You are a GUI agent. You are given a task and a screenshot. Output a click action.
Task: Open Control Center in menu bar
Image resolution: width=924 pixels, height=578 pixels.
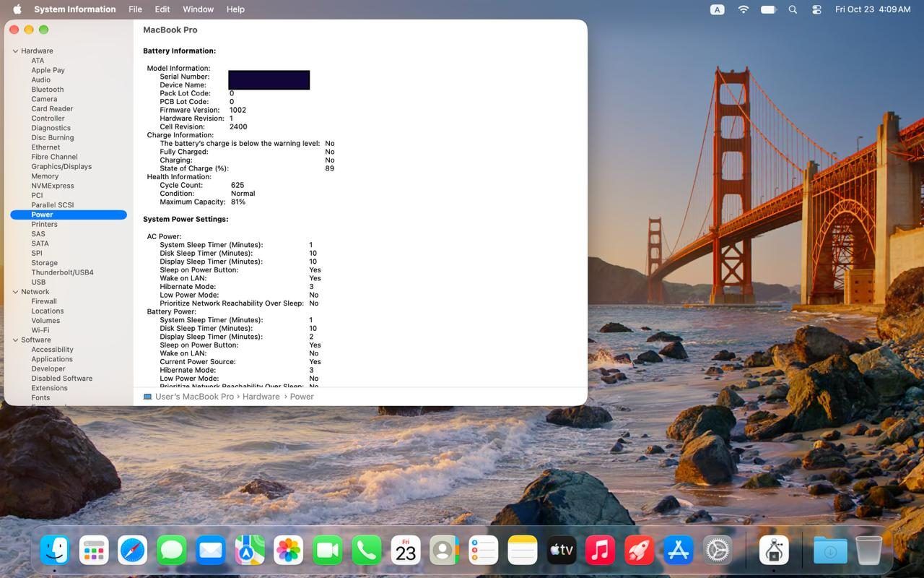tap(816, 9)
